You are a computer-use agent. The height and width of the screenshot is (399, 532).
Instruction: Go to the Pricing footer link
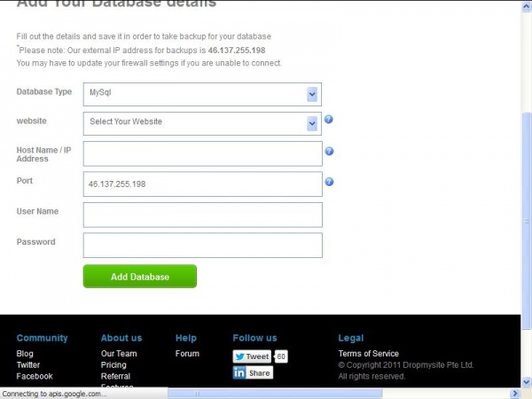pyautogui.click(x=113, y=365)
